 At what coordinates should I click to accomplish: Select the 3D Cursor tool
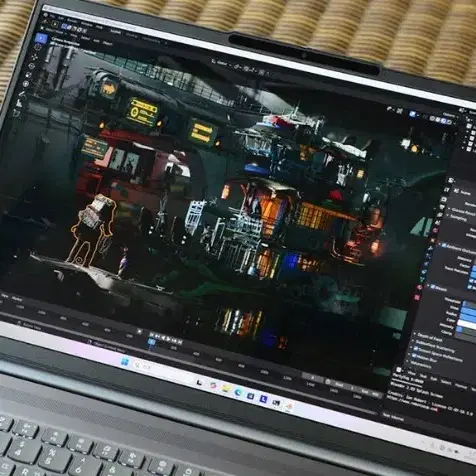(37, 48)
